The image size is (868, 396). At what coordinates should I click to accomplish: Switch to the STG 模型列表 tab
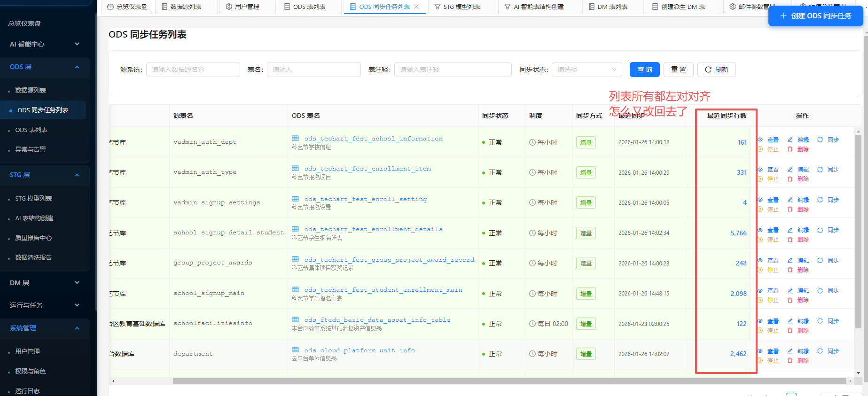461,7
